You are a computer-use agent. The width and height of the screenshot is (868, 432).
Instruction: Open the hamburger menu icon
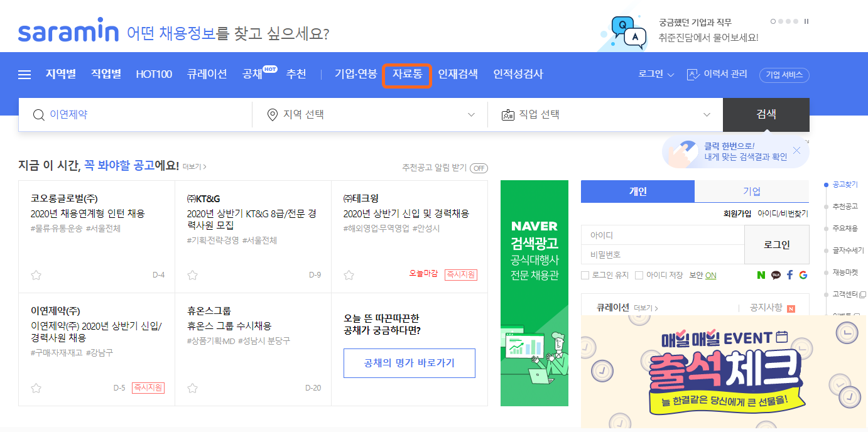pos(24,75)
